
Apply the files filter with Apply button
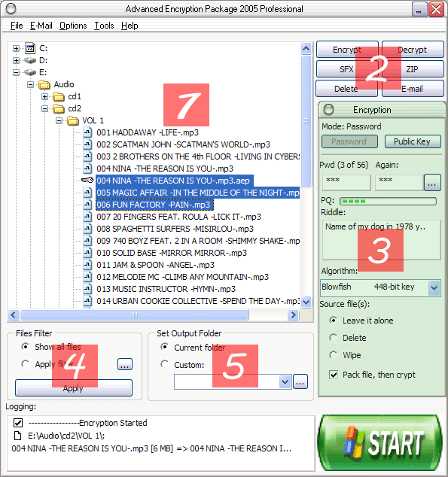click(74, 388)
